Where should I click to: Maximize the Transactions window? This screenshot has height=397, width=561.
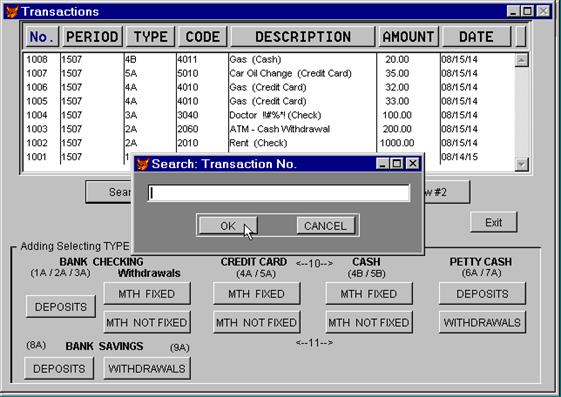[x=527, y=11]
